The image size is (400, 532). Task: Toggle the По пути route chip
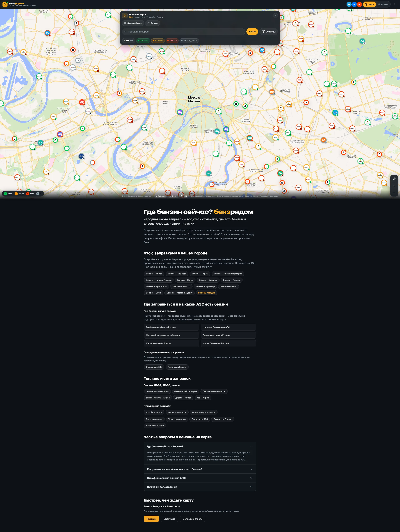[x=152, y=23]
